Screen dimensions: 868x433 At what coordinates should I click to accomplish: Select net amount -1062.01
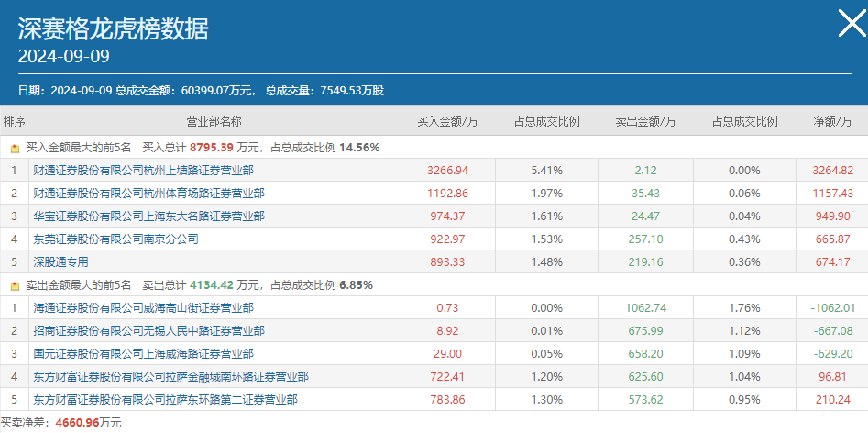coord(832,308)
